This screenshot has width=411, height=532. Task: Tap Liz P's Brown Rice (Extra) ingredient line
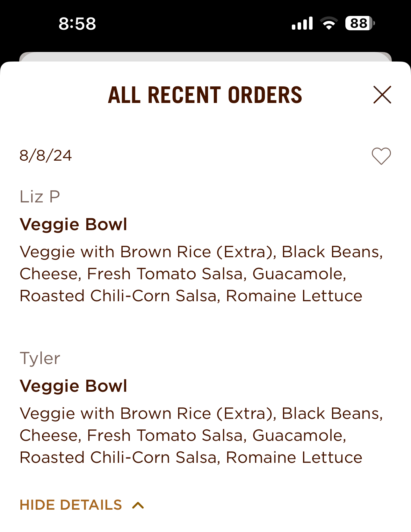(201, 252)
